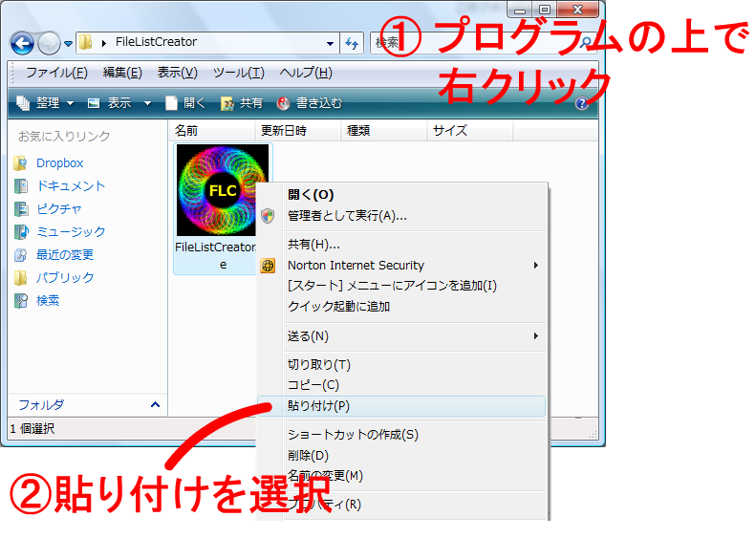This screenshot has height=538, width=756.
Task: Open 検索 in favorite links
Action: point(48,300)
